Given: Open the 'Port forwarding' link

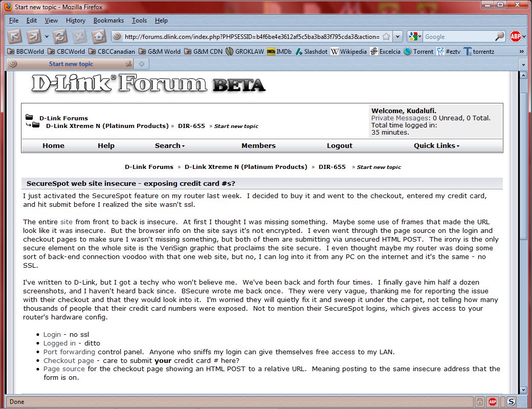Looking at the screenshot, I should (69, 352).
